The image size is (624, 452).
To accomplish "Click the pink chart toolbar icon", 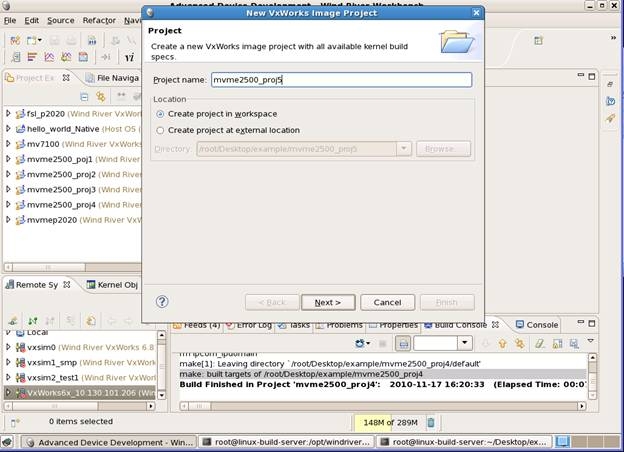I will pos(49,57).
